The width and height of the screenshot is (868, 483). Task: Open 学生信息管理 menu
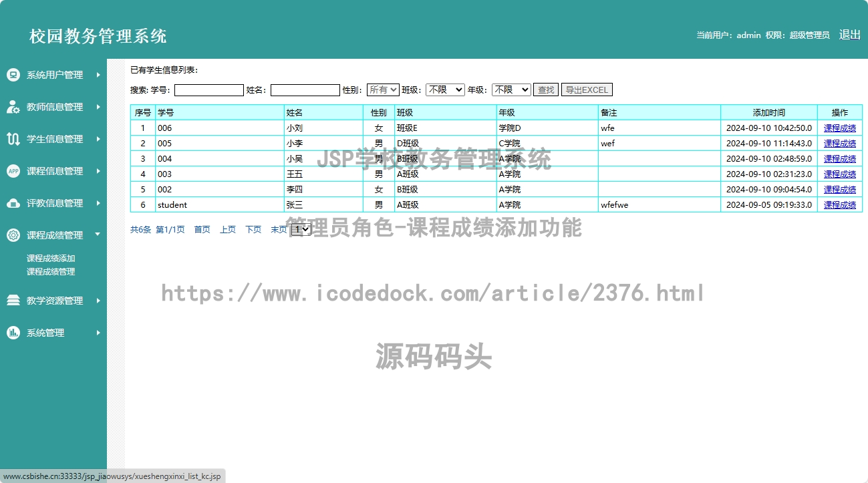coord(53,139)
